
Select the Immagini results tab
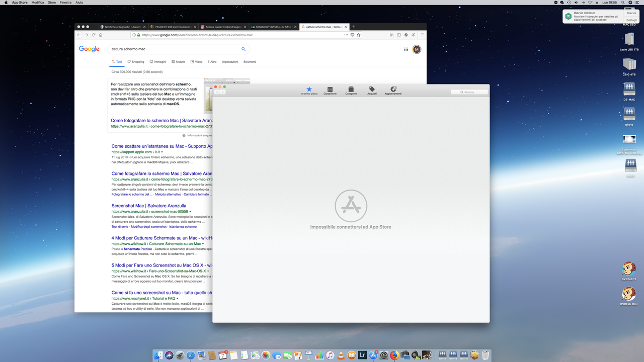click(158, 62)
